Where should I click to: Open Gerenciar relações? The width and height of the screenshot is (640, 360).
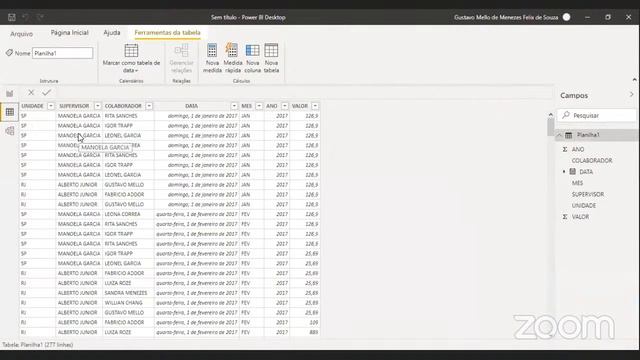[181, 58]
